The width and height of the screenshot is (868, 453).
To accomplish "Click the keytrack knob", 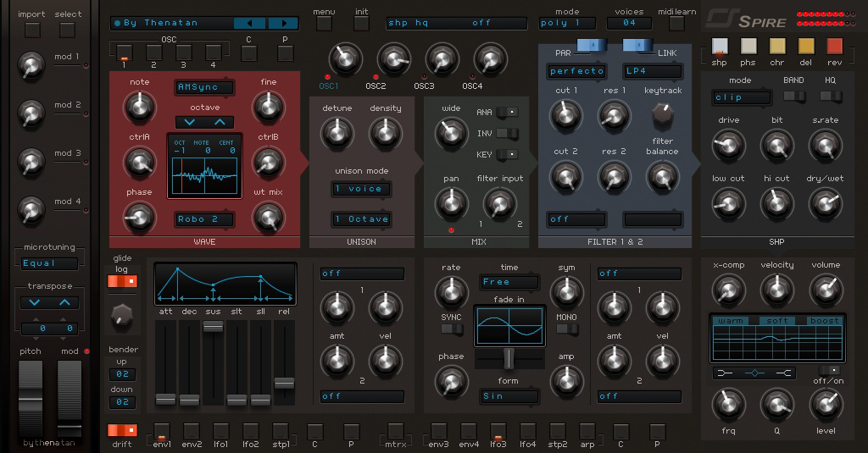I will tap(663, 114).
